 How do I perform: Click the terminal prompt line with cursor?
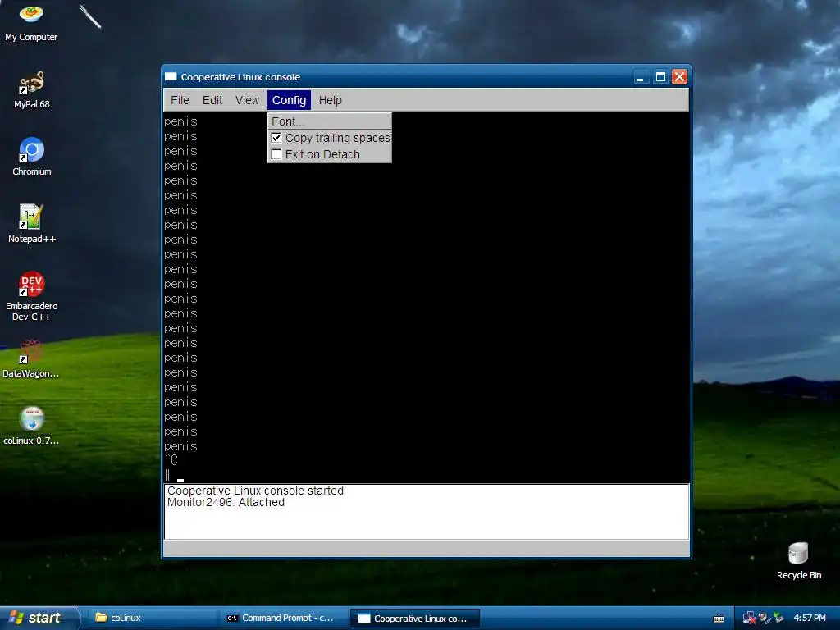[427, 475]
